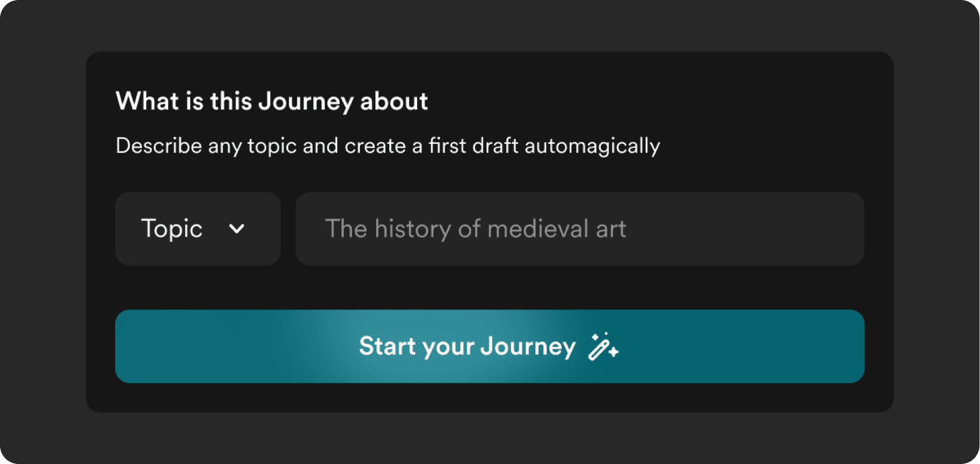Click the left teal edge of Start button
The height and width of the screenshot is (464, 980).
pos(140,347)
